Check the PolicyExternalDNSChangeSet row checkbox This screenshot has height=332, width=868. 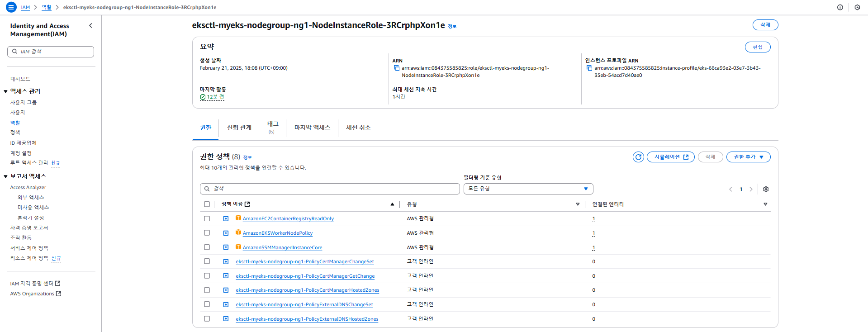click(x=207, y=304)
